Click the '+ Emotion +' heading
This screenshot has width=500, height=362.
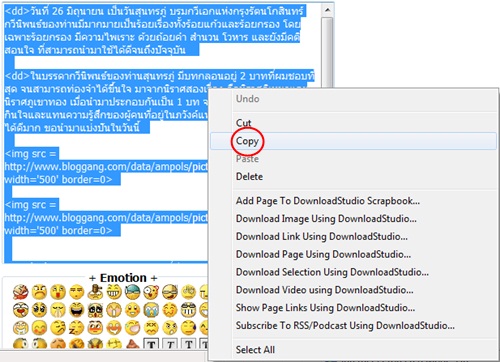pos(123,278)
